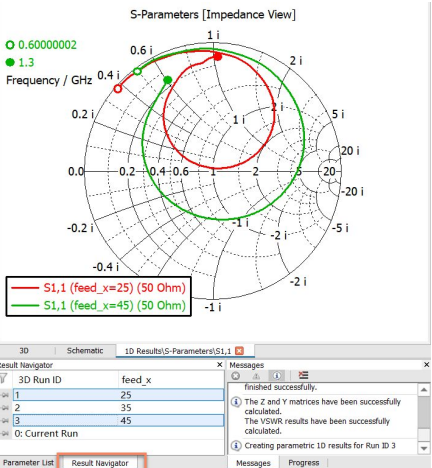
Task: Click the green feed_x=45 legend entry
Action: 99,305
